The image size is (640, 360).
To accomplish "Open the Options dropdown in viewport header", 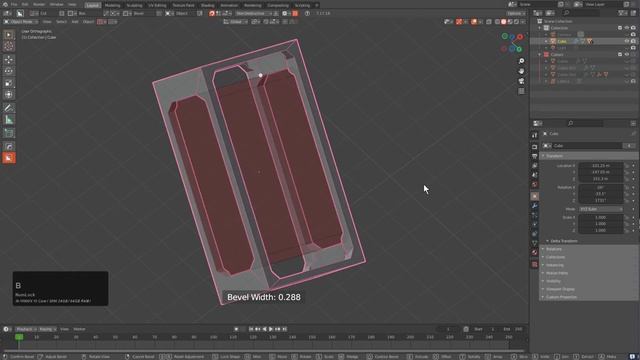I will [x=516, y=13].
